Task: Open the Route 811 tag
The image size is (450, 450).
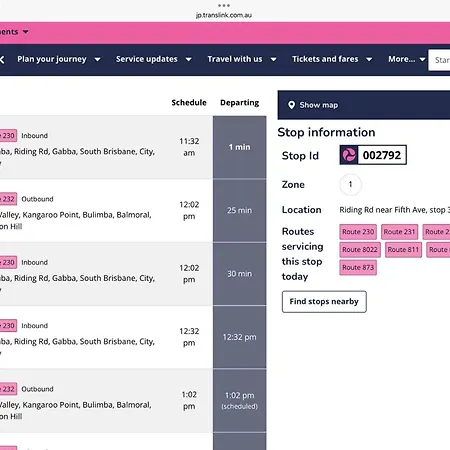Action: tap(403, 249)
